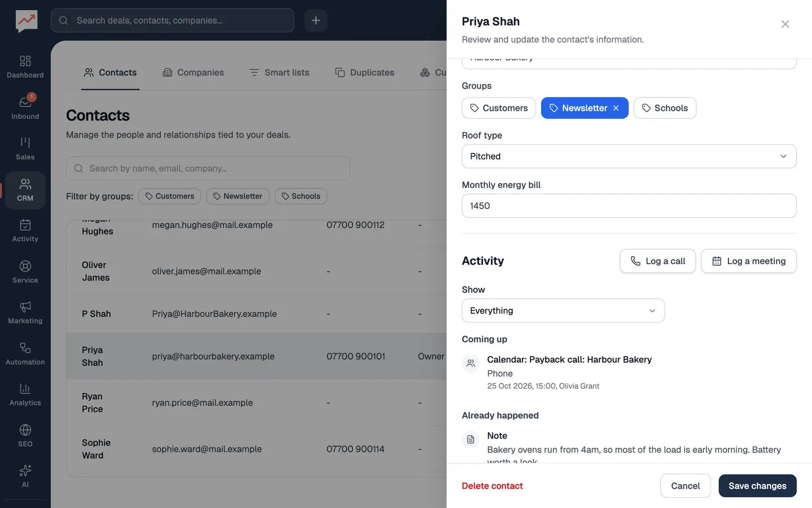Click the global search deals field

(172, 20)
